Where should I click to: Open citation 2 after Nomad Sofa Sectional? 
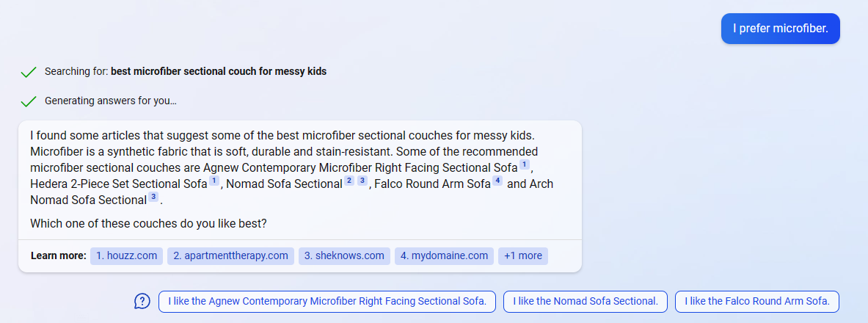pyautogui.click(x=349, y=181)
